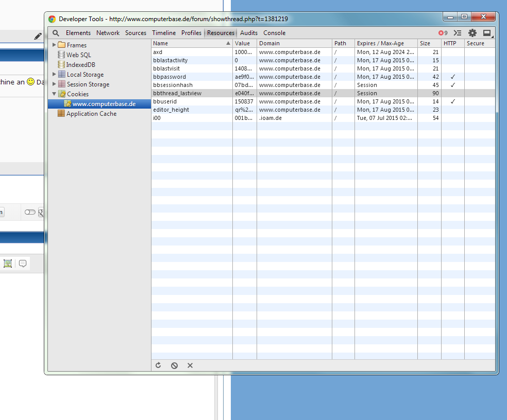Click the 150837 value cell

[245, 101]
